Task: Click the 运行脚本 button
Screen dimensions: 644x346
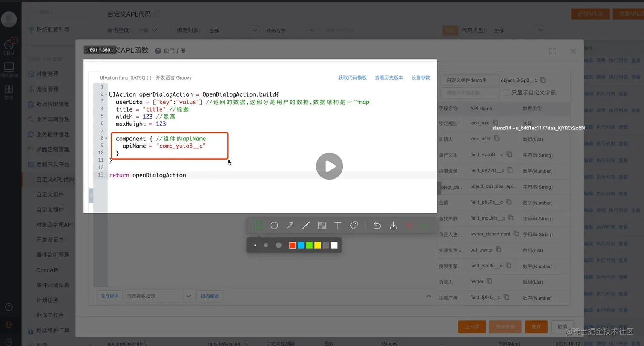Action: 109,296
